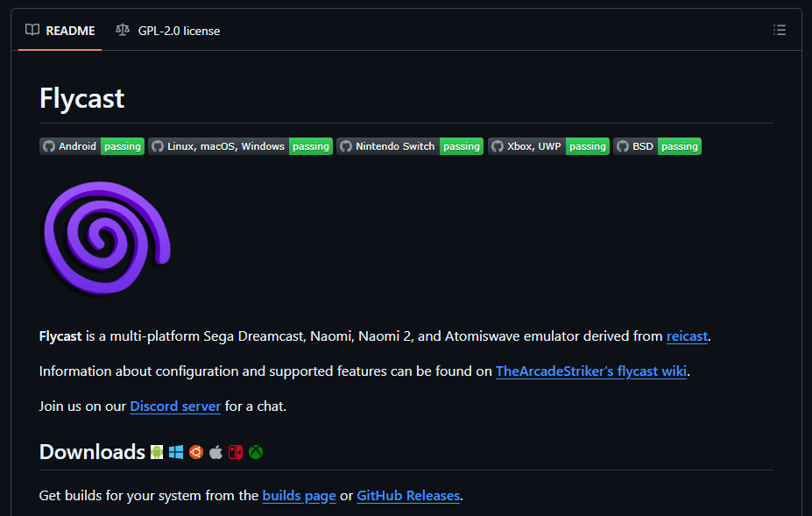Click the GitHub logo on Xbox, UWP badge
This screenshot has width=812, height=516.
click(x=498, y=146)
